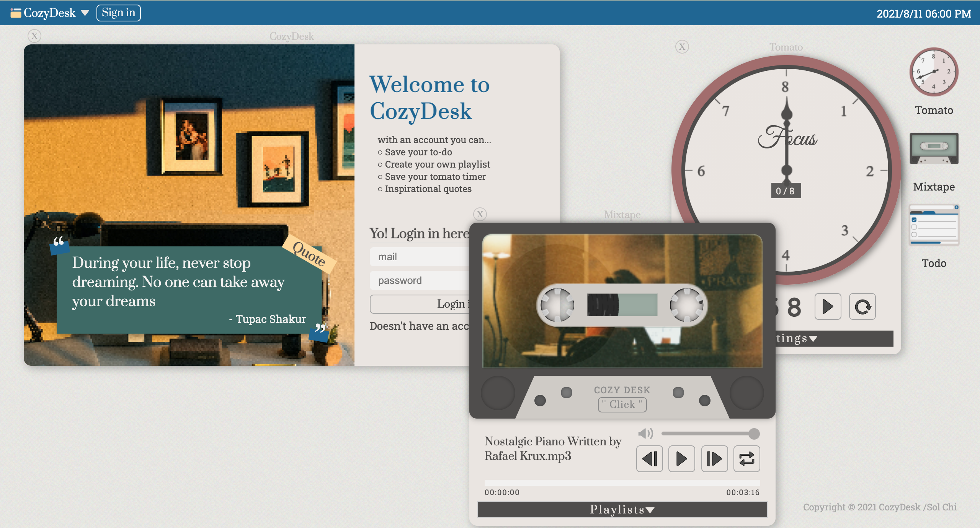Click the cassette "Click" button
The image size is (980, 528).
point(622,404)
